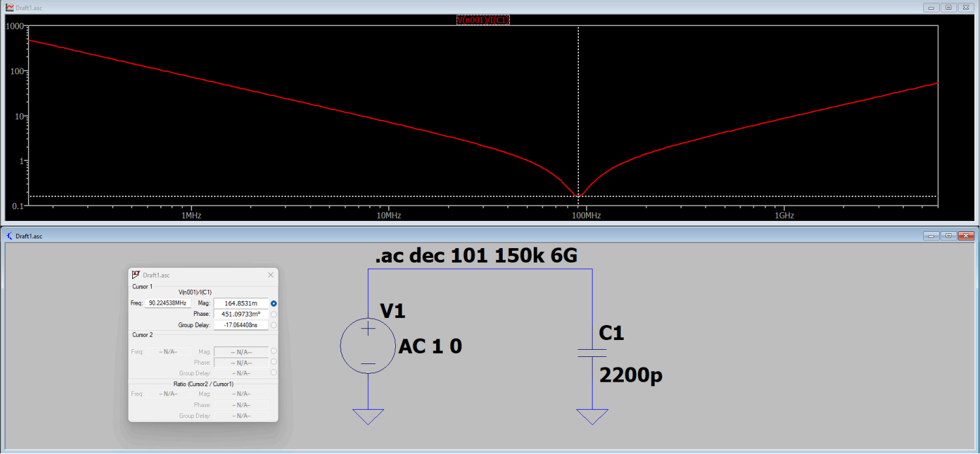This screenshot has height=454, width=980.
Task: Select the C1 capacitor symbol
Action: (x=591, y=352)
